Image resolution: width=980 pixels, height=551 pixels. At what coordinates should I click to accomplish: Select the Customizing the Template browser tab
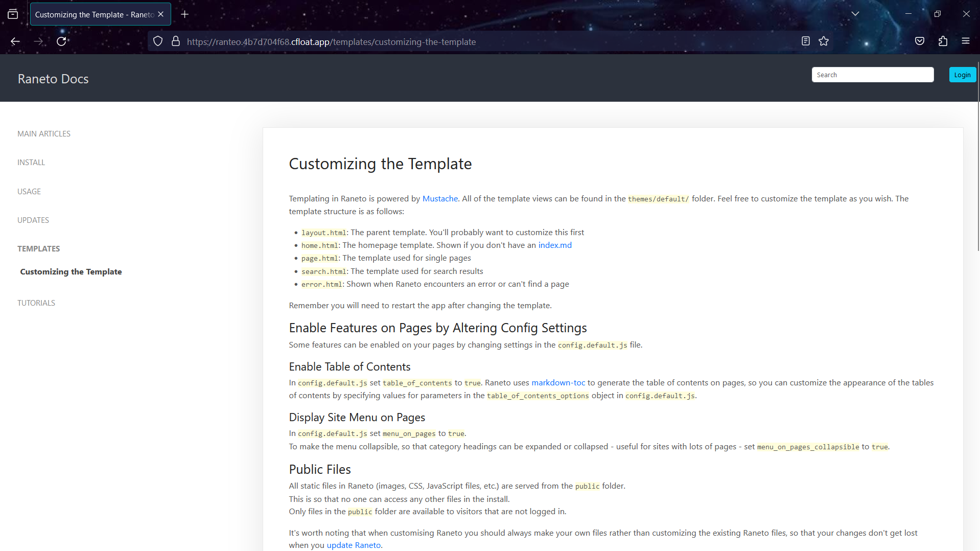(x=100, y=14)
